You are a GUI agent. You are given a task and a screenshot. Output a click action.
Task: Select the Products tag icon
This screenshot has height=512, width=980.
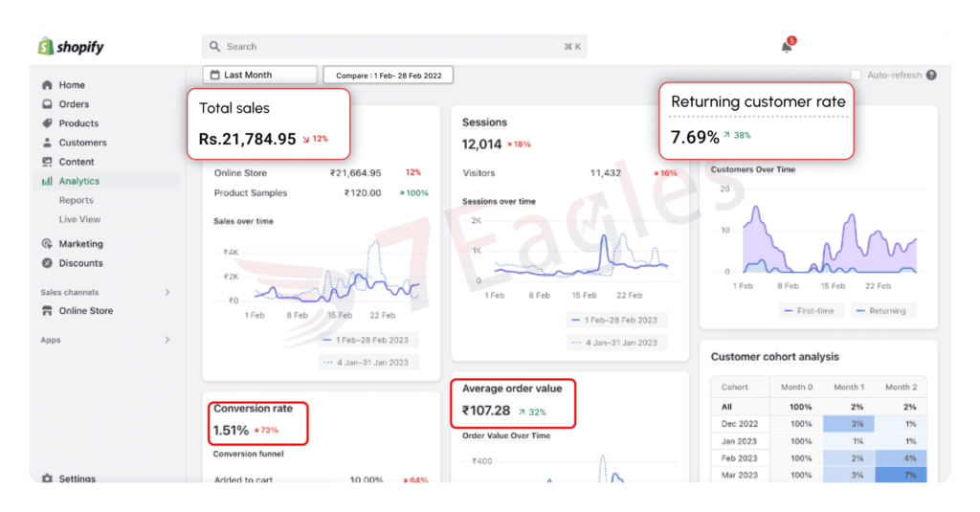tap(47, 123)
